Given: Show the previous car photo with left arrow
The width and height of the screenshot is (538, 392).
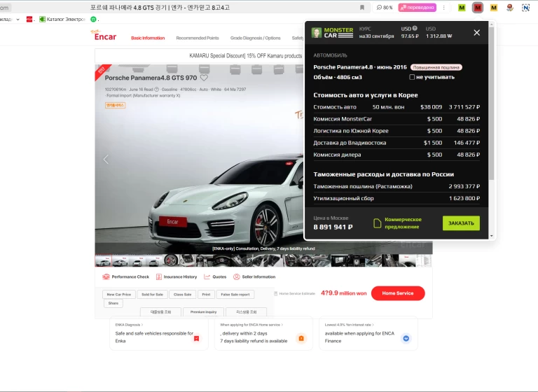Looking at the screenshot, I should (106, 159).
